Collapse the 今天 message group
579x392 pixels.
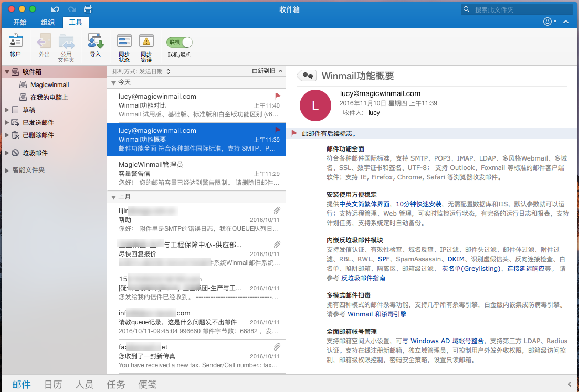click(114, 83)
